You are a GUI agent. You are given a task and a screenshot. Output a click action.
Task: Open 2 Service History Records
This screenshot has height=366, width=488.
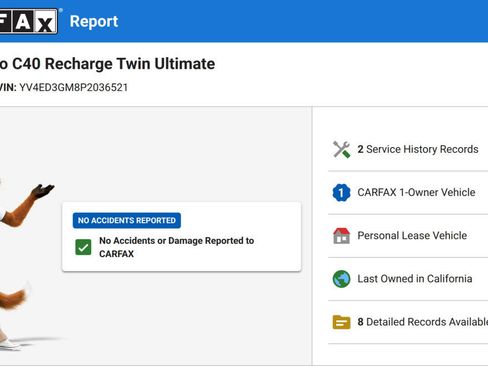418,149
